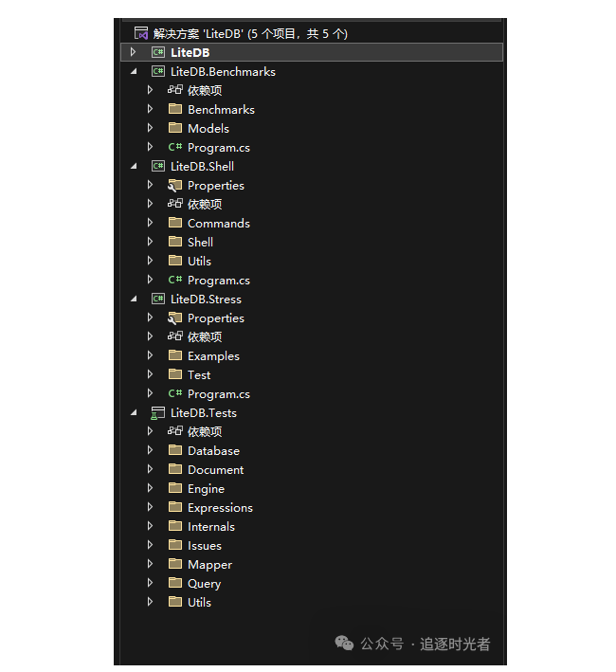
Task: Collapse the LiteDB.Shell project node
Action: (134, 166)
